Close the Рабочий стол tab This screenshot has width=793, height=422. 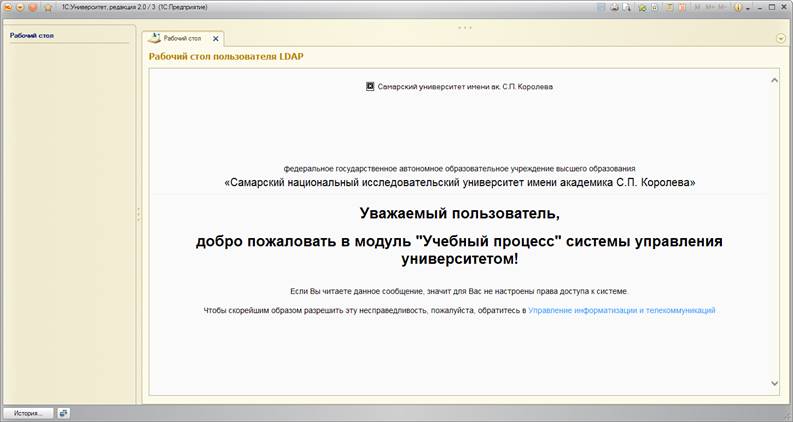pyautogui.click(x=215, y=38)
